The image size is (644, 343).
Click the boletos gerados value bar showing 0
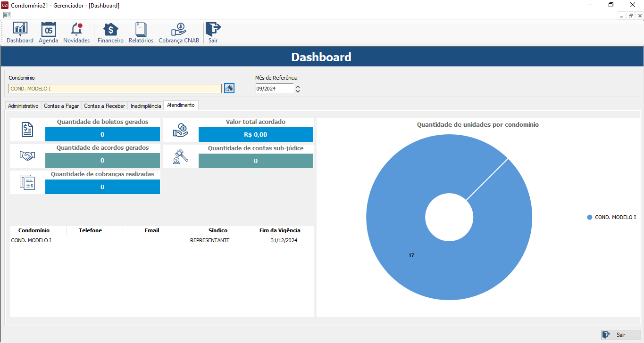pos(102,134)
